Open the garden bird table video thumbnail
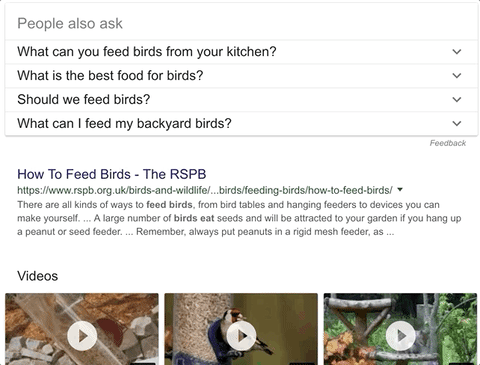The width and height of the screenshot is (480, 365). 401,329
